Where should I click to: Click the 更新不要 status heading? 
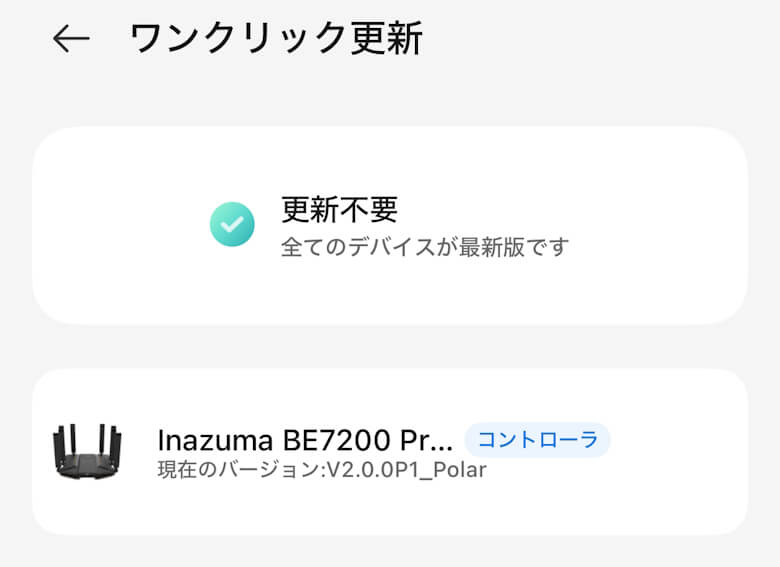point(339,209)
